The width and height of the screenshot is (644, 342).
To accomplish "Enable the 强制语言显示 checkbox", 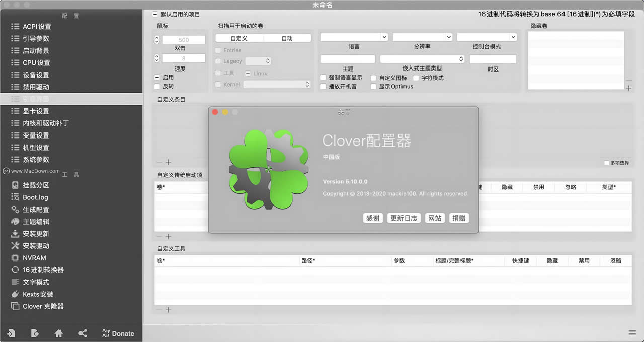I will (324, 78).
